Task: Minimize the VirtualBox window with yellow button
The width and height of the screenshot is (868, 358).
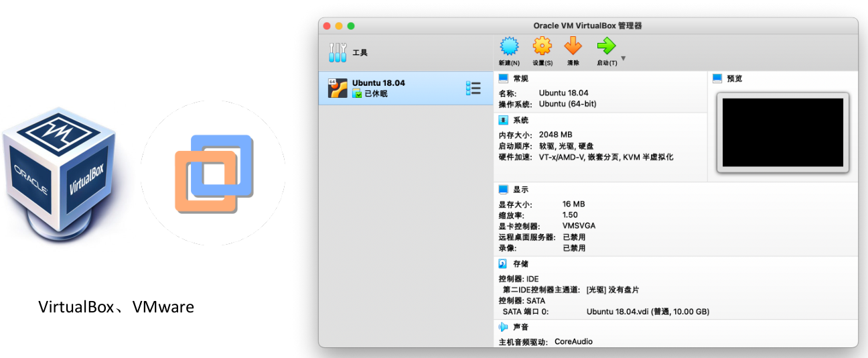Action: (339, 25)
